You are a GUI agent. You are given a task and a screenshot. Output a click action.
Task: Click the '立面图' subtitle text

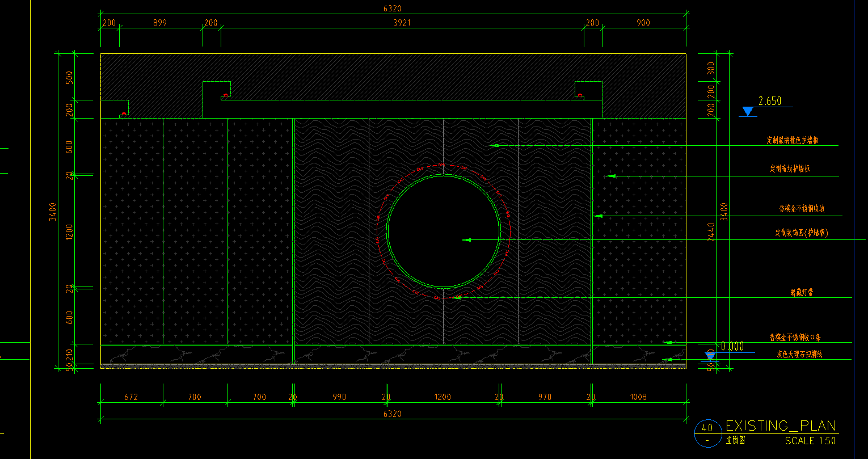tap(735, 440)
